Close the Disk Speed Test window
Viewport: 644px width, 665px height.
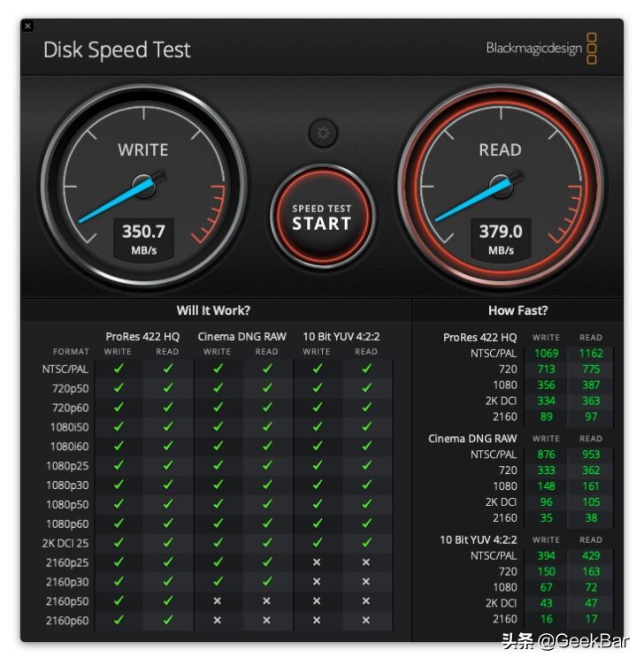[x=27, y=26]
